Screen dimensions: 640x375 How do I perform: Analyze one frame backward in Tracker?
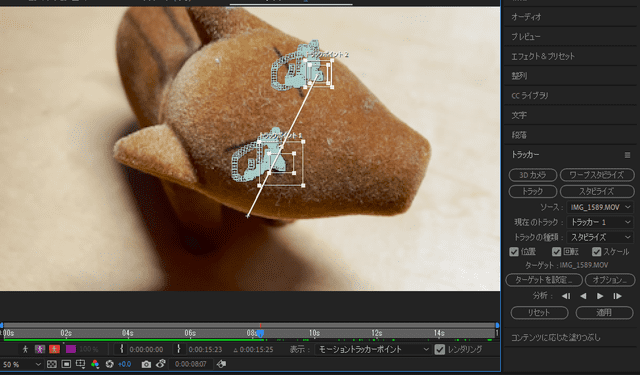pos(566,296)
